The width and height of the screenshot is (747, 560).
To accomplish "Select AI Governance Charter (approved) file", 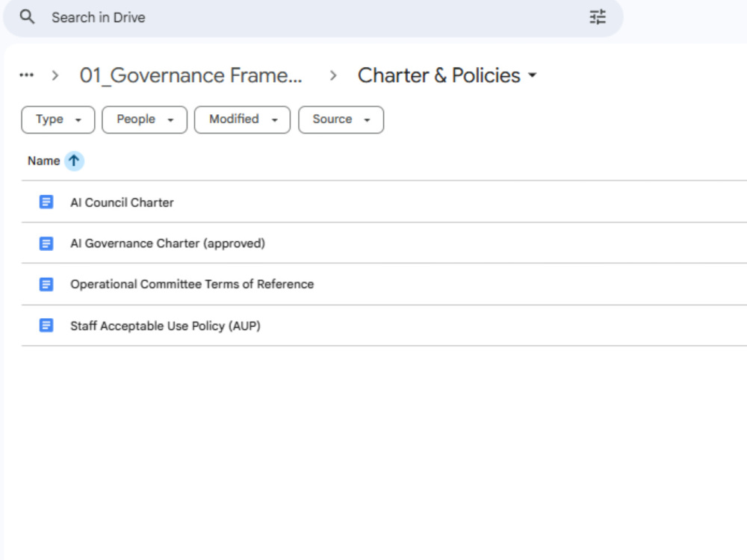I will (384, 243).
